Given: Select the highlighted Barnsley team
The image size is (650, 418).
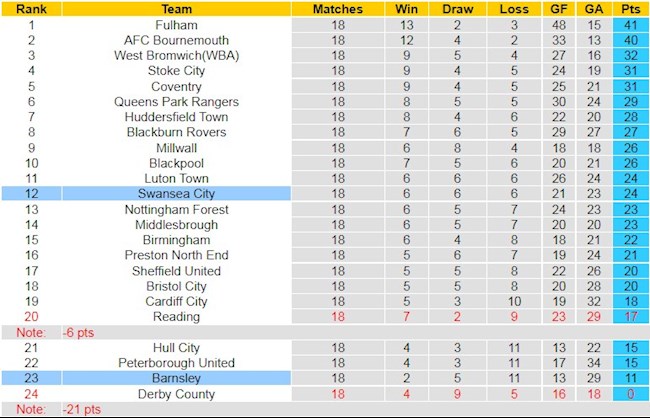Looking at the screenshot, I should click(177, 378).
